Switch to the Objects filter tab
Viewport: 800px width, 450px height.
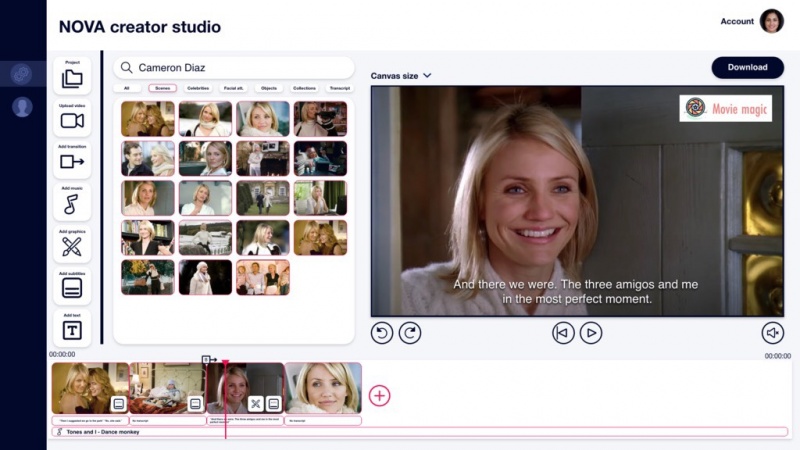(269, 88)
